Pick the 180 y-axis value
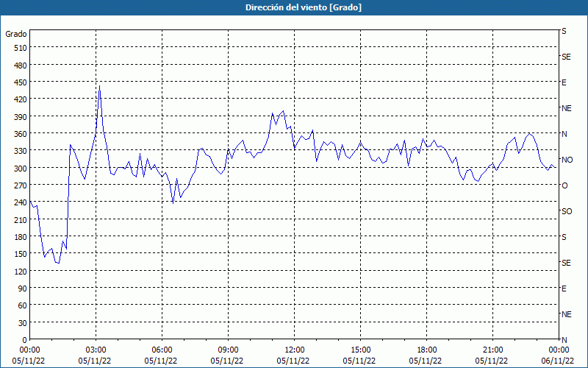The image size is (588, 368). point(21,237)
